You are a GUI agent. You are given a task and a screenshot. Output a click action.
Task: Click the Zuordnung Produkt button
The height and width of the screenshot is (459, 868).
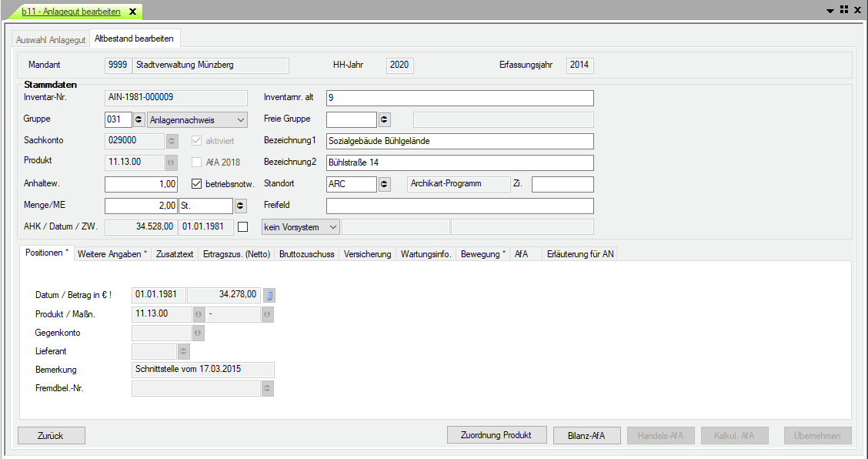pos(496,435)
